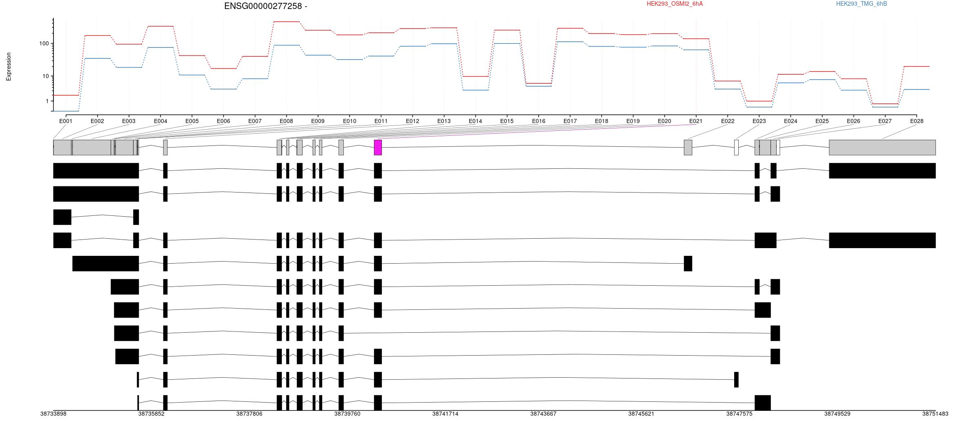This screenshot has height=421, width=980.
Task: Click exon label E027
Action: pos(885,121)
